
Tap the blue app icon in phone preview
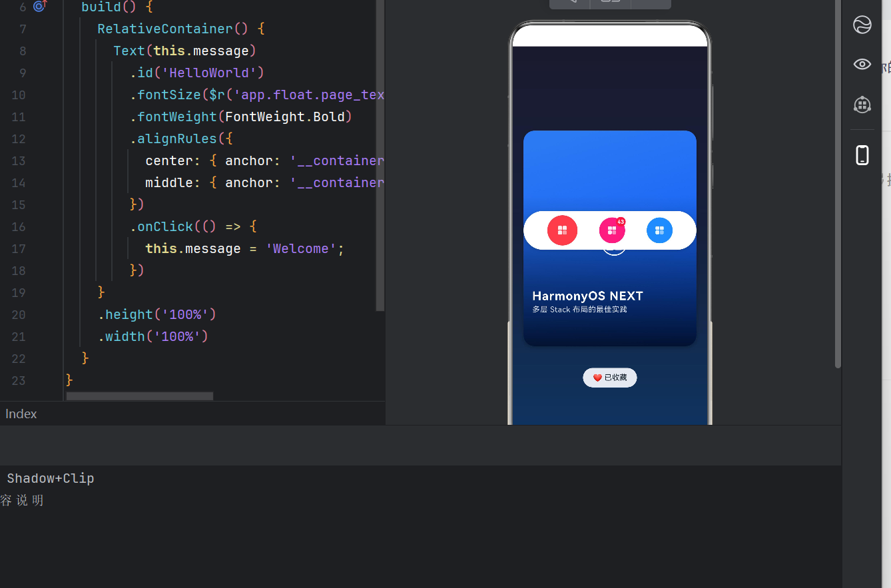(659, 230)
